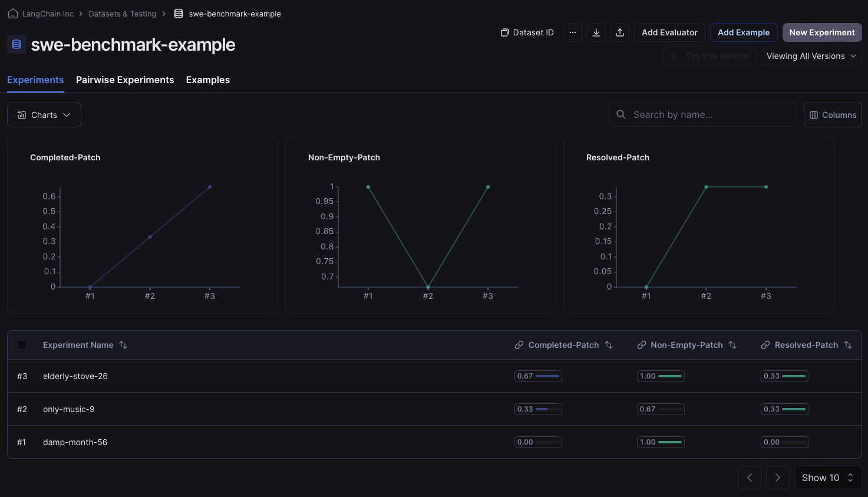Change the Show 10 rows selector
This screenshot has width=868, height=497.
pos(827,478)
